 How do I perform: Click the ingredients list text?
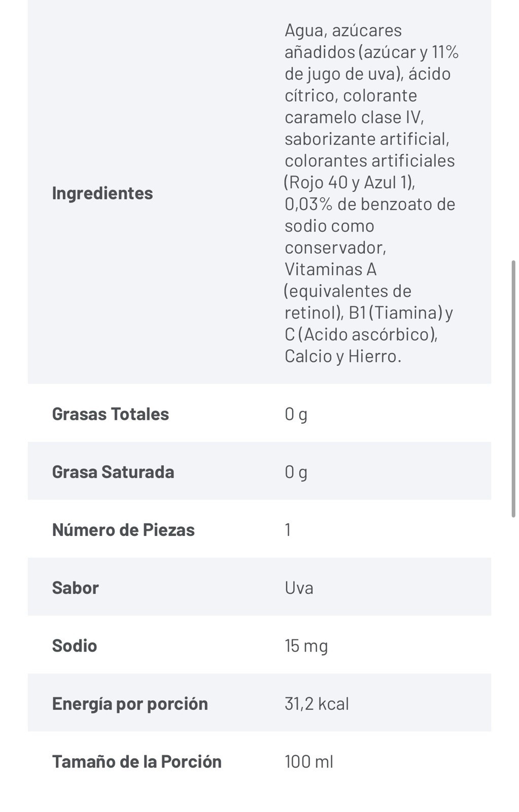pos(371,193)
